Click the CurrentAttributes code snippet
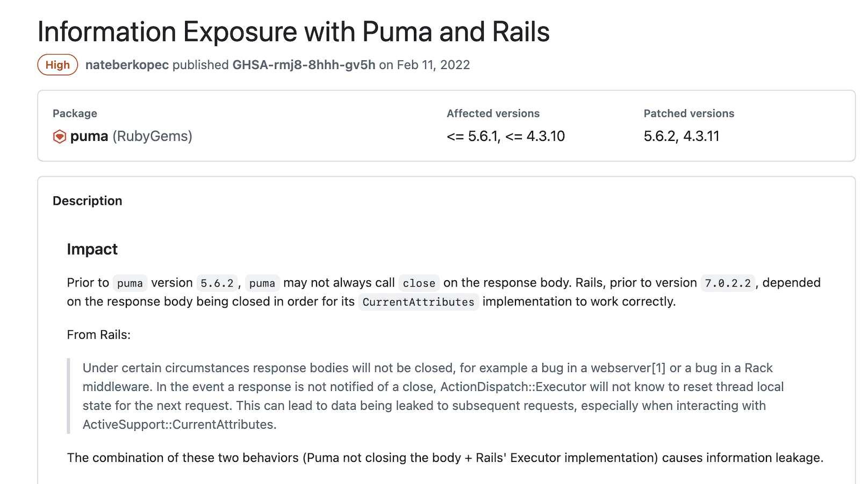 tap(418, 302)
